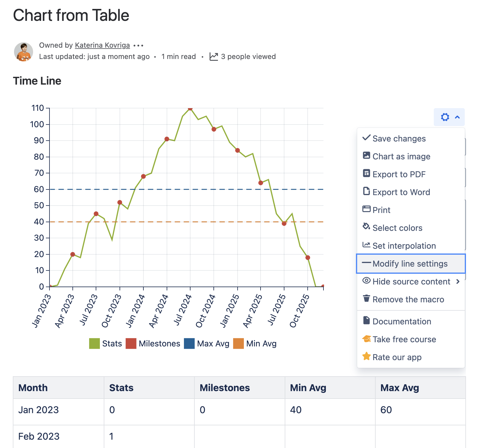Screen dimensions: 477x448
Task: Click the Rate our app star icon
Action: coord(366,356)
